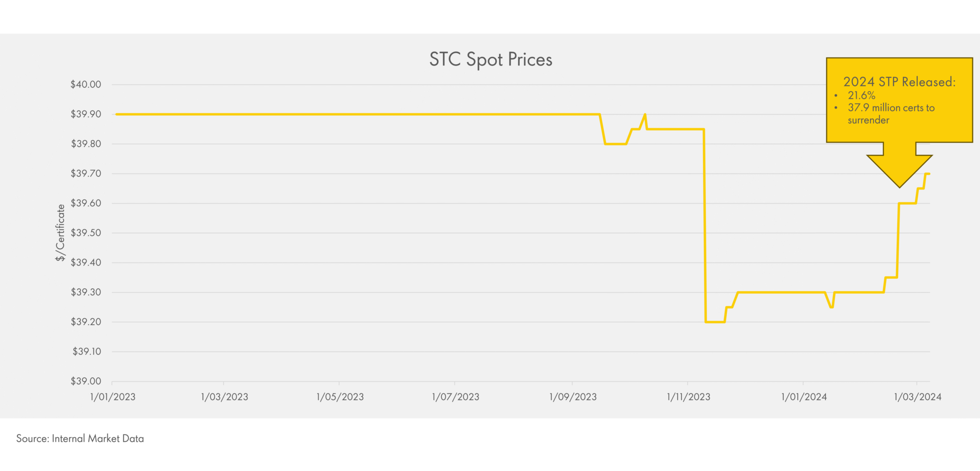
Task: Click the $39.00 y-axis label
Action: click(86, 381)
